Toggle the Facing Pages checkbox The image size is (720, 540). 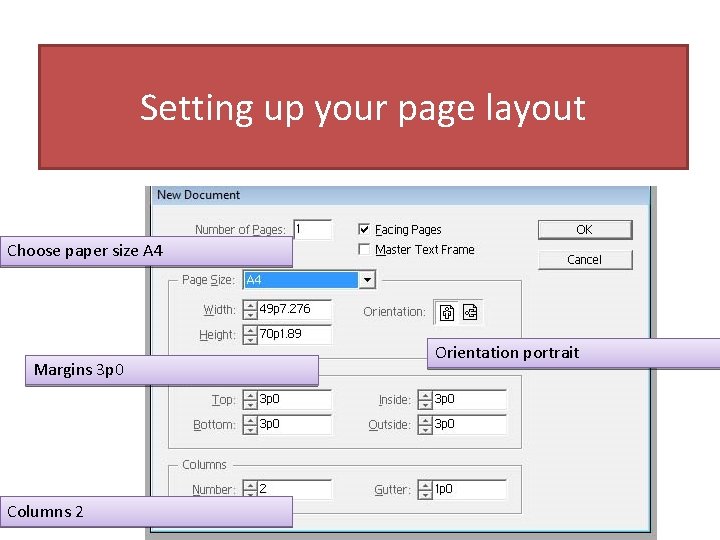point(364,229)
